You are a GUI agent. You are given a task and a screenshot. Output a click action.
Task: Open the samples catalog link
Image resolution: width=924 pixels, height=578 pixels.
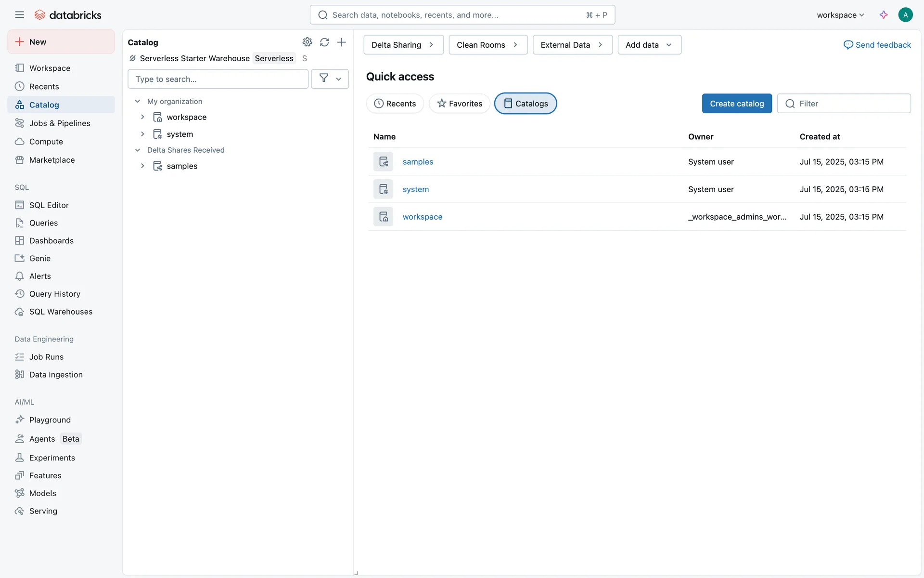click(x=418, y=162)
